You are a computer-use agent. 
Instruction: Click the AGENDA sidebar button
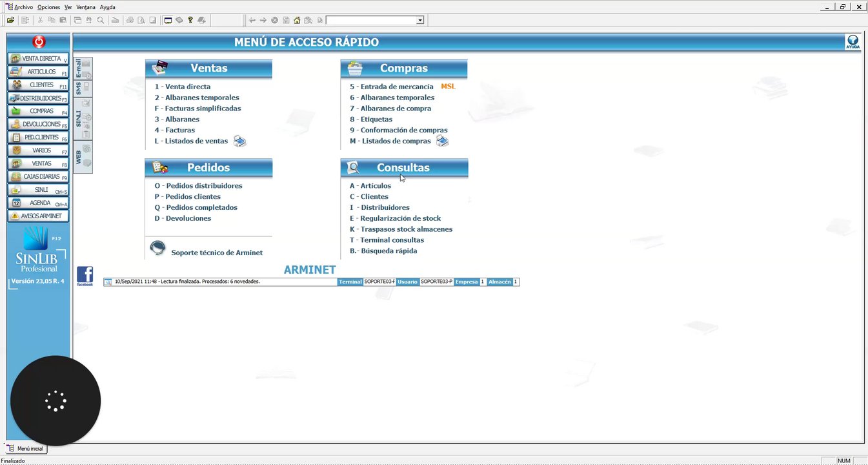[38, 203]
